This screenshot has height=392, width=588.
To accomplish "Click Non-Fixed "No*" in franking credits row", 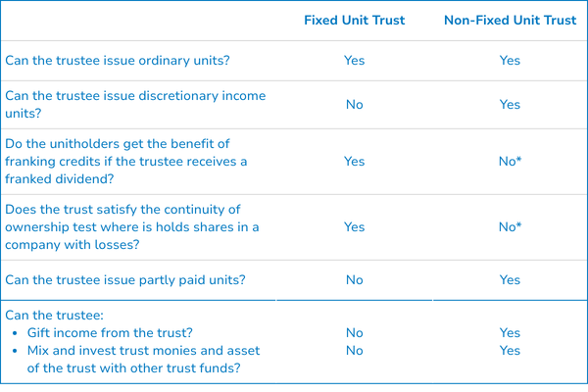I will click(x=510, y=162).
